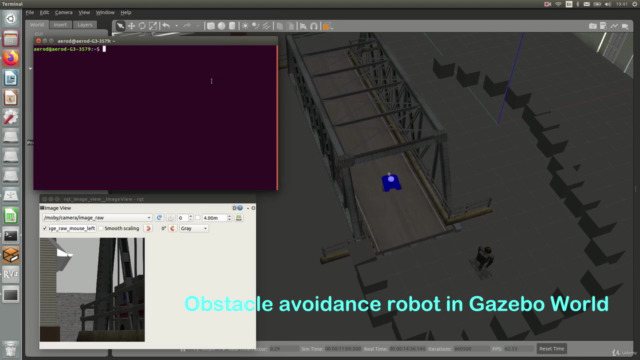
Task: Click the Wi-Fi network indicator
Action: pyautogui.click(x=558, y=4)
